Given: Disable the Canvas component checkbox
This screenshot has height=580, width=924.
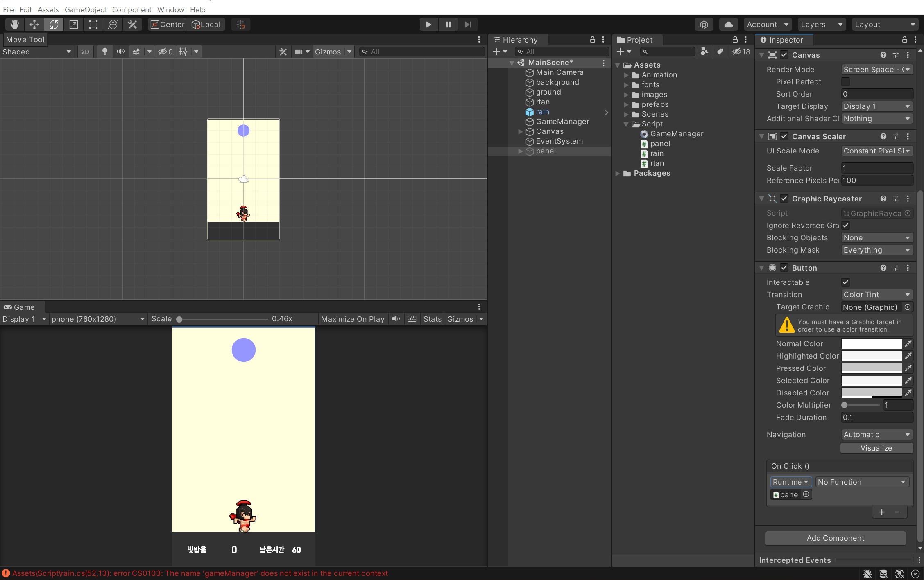Looking at the screenshot, I should tap(784, 55).
